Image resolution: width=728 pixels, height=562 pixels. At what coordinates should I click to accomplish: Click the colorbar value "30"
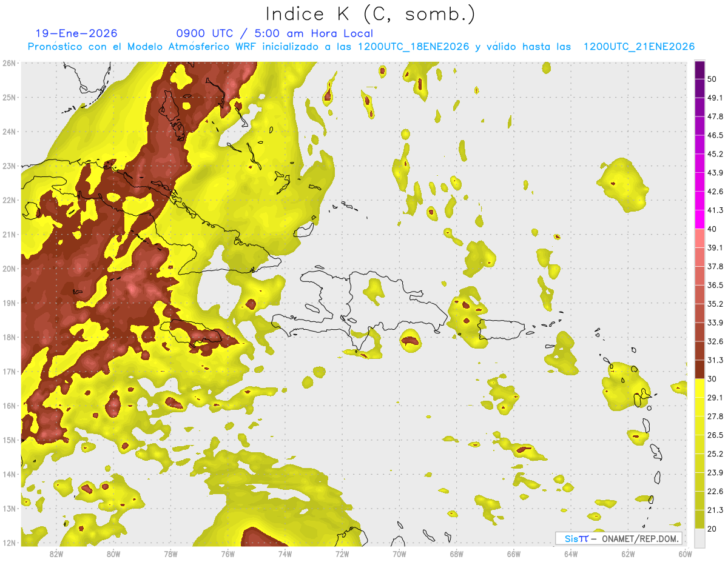[712, 379]
